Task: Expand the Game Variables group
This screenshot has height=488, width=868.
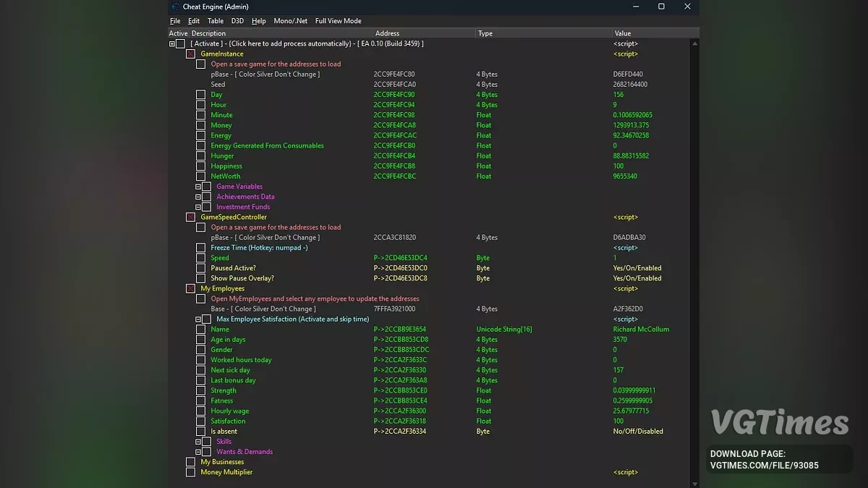Action: click(x=198, y=187)
